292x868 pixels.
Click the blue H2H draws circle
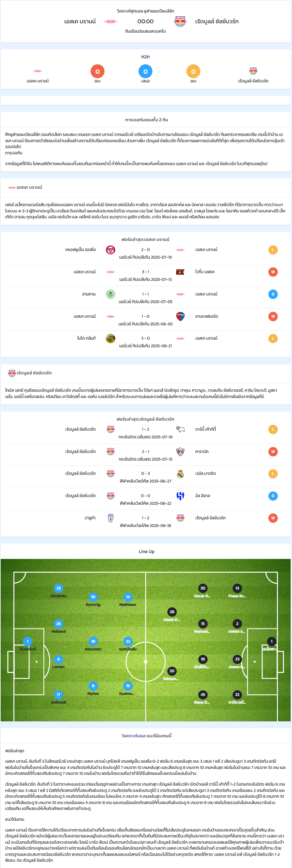tap(145, 71)
